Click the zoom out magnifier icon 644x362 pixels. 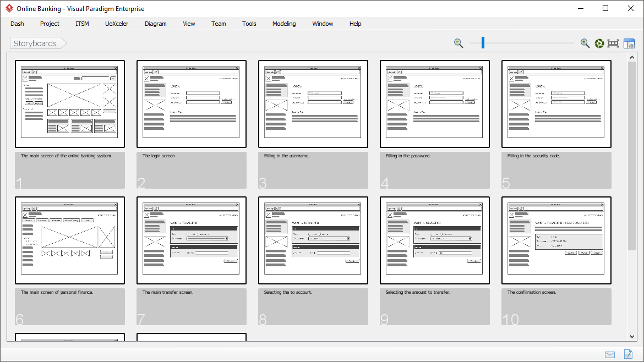click(459, 43)
